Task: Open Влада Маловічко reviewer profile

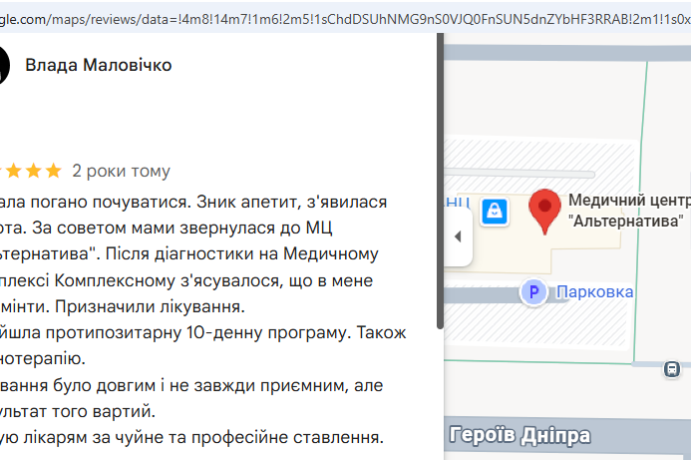Action: 98,65
